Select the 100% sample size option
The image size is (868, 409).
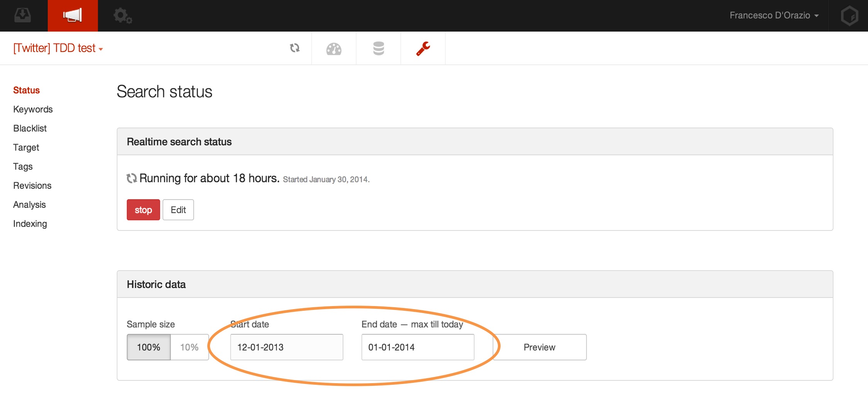pos(149,347)
